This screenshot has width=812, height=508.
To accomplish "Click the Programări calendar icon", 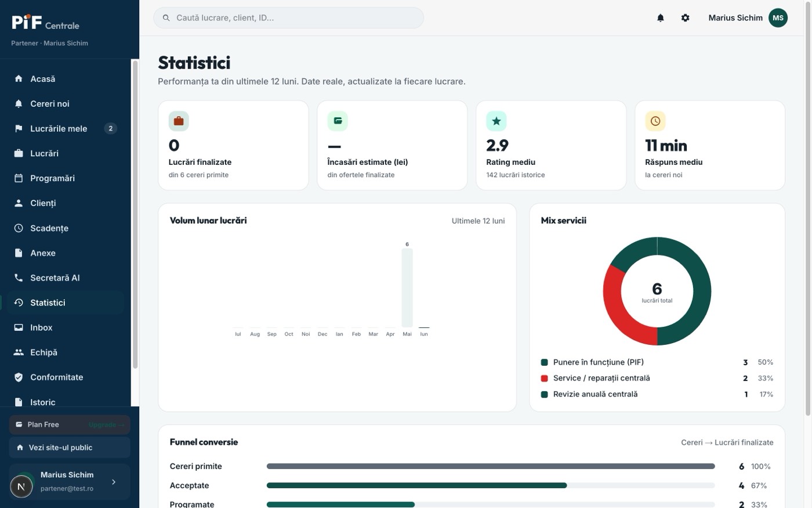I will pyautogui.click(x=19, y=178).
